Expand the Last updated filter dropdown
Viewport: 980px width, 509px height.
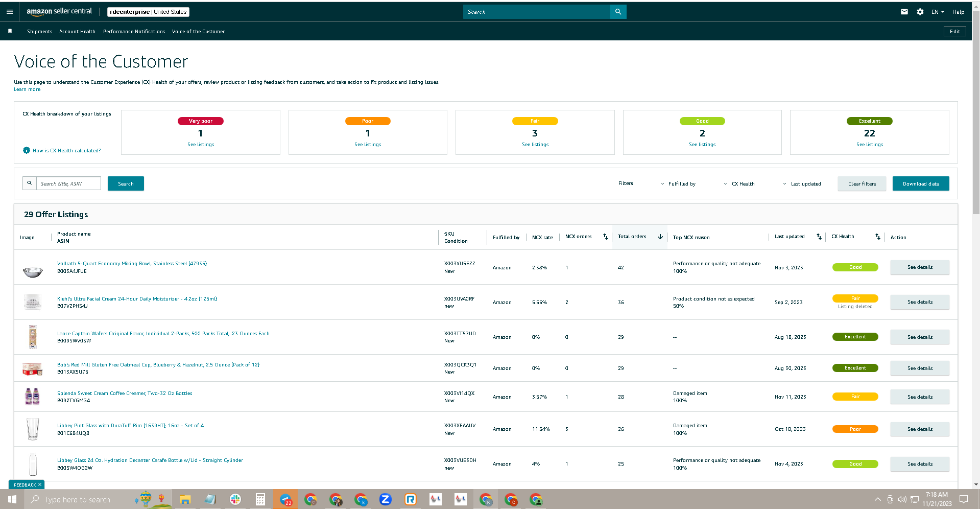806,183
